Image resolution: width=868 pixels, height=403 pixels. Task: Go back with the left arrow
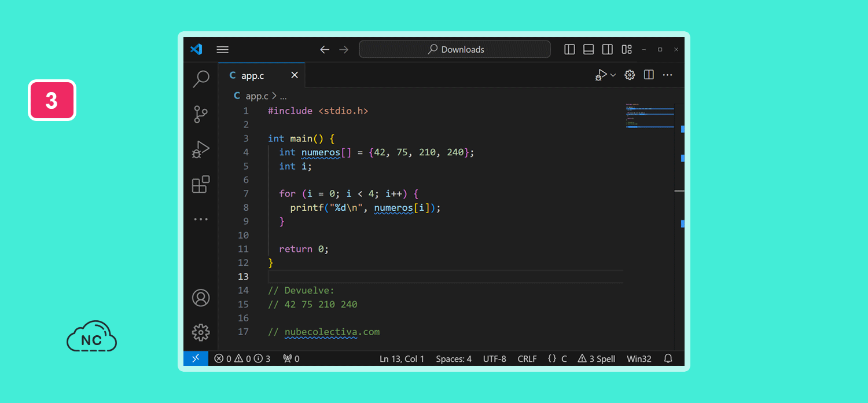[x=325, y=49]
